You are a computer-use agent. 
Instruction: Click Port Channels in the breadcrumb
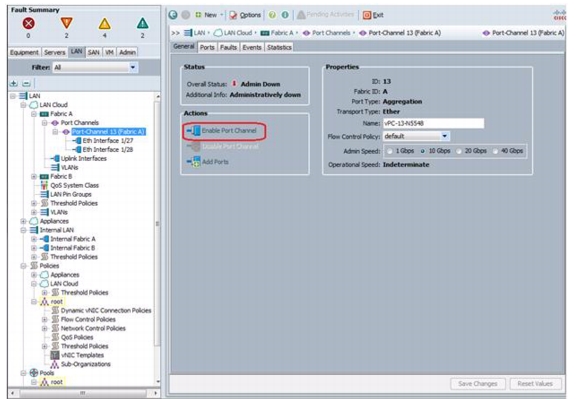pyautogui.click(x=331, y=33)
